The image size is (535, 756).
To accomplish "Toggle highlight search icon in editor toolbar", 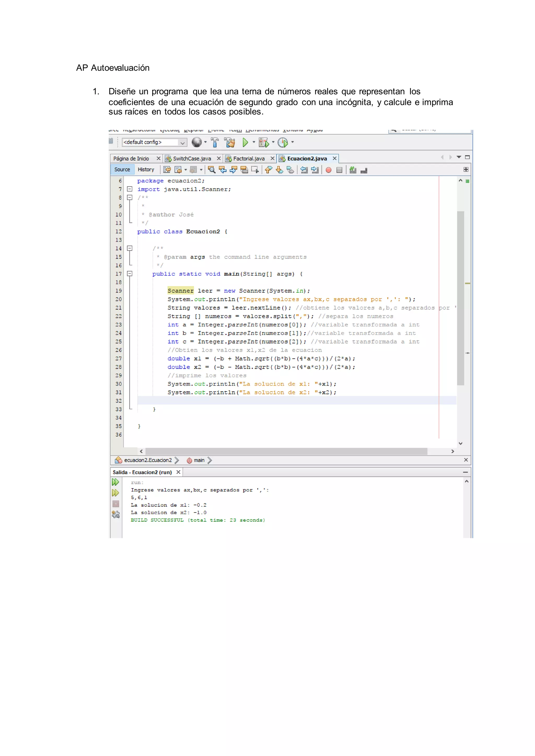I will coord(244,170).
